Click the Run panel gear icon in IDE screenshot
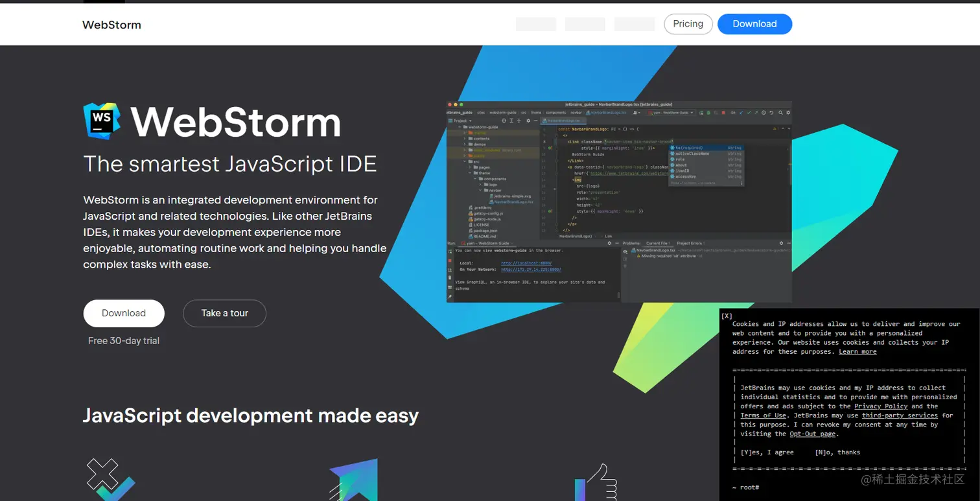The height and width of the screenshot is (501, 980). pos(609,243)
